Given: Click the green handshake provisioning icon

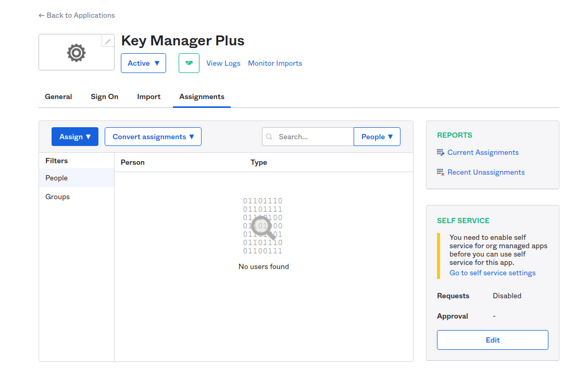Looking at the screenshot, I should pyautogui.click(x=189, y=63).
